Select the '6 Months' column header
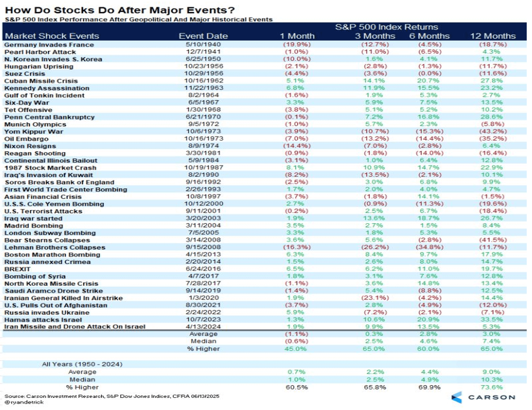532x410 pixels. point(429,36)
